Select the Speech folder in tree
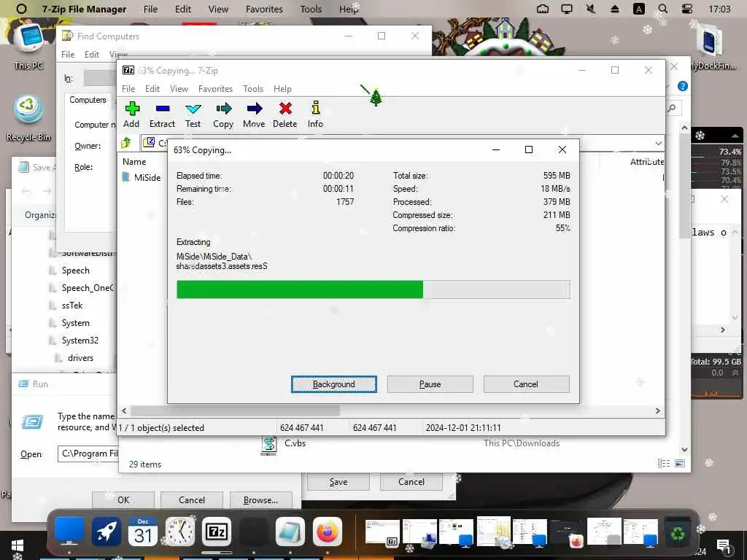Image resolution: width=747 pixels, height=560 pixels. point(75,271)
